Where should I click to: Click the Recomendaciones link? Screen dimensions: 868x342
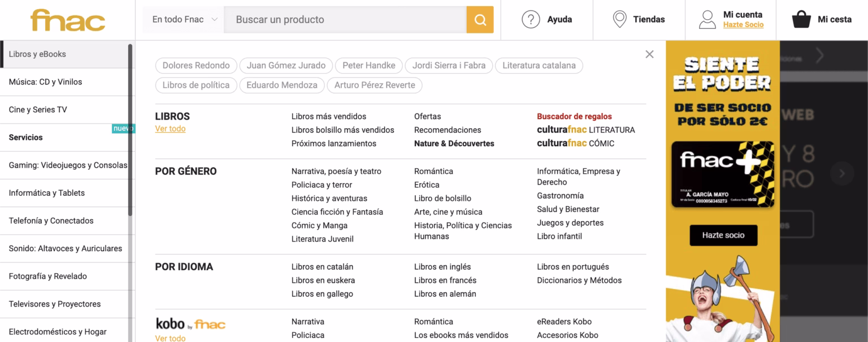click(448, 130)
